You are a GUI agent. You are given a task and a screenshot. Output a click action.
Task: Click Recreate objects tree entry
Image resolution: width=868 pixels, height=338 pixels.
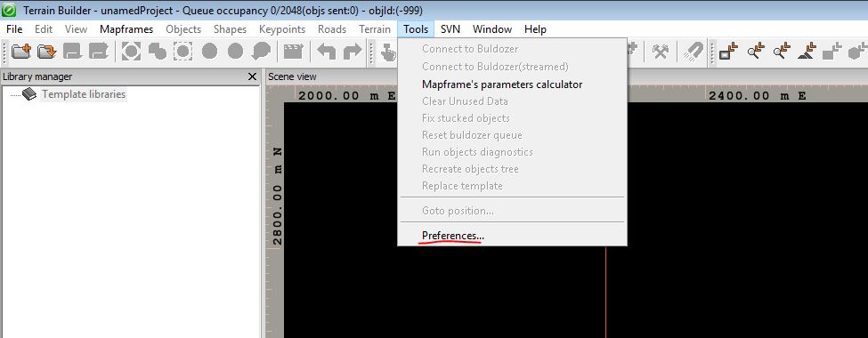tap(513, 169)
